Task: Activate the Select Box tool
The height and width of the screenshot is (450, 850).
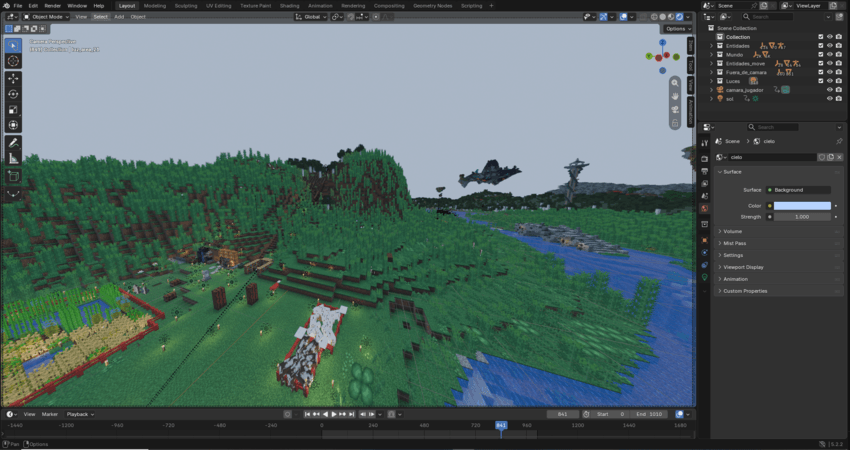Action: (13, 46)
